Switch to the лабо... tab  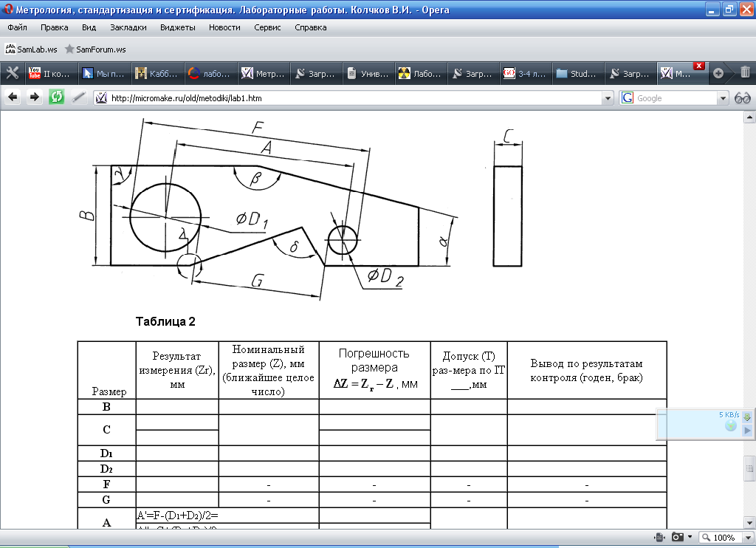coord(210,73)
